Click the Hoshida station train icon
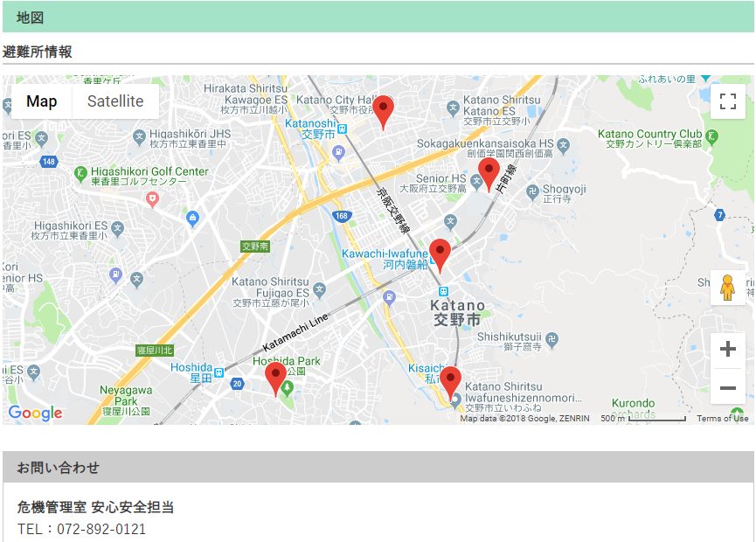The height and width of the screenshot is (542, 756). click(x=218, y=372)
